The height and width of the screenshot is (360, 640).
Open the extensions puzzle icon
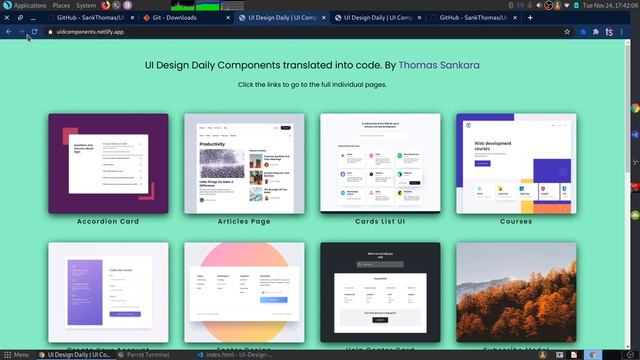click(x=596, y=32)
